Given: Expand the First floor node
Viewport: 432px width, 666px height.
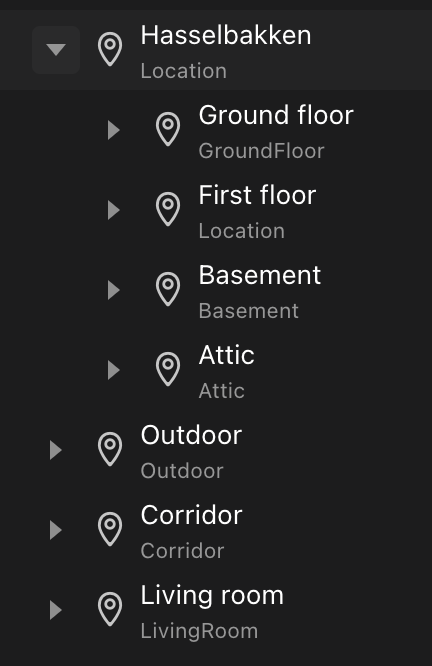Looking at the screenshot, I should coord(114,210).
